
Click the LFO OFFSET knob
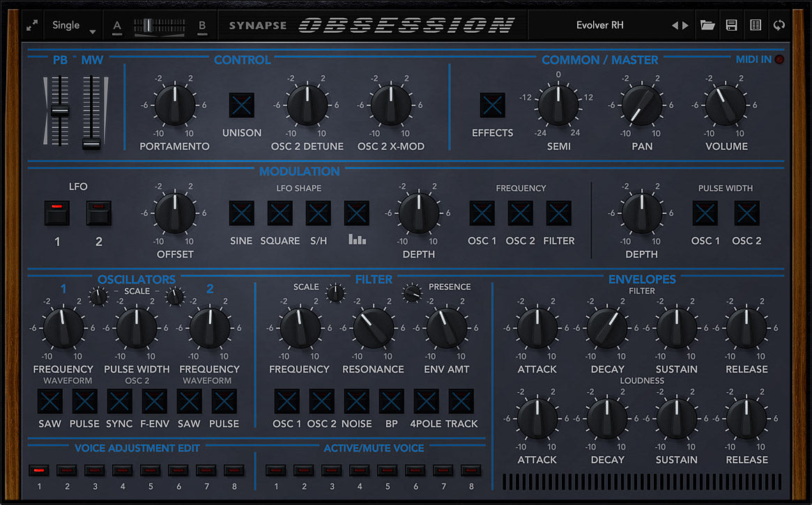click(x=175, y=213)
